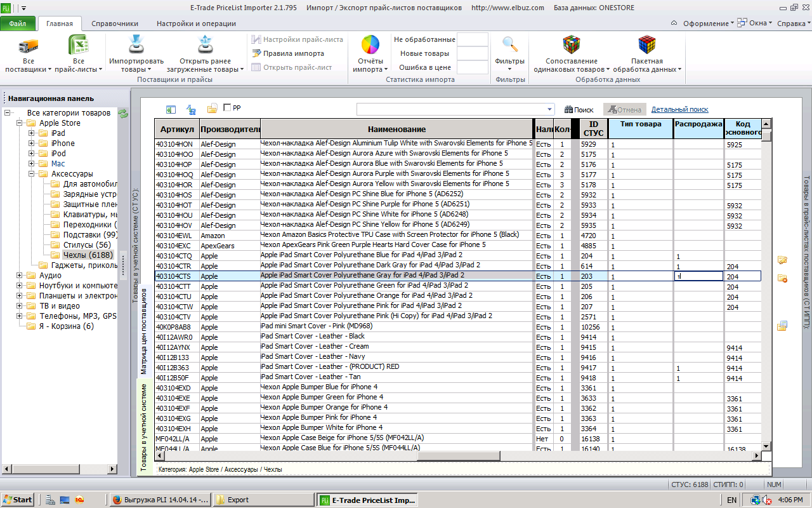
Task: Open Правила импорта
Action: pos(288,53)
